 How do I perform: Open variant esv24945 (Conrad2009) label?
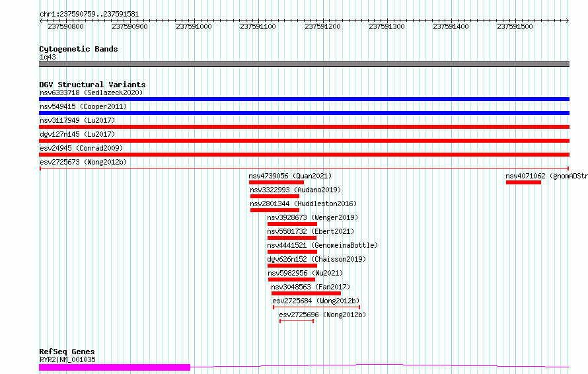[81, 148]
